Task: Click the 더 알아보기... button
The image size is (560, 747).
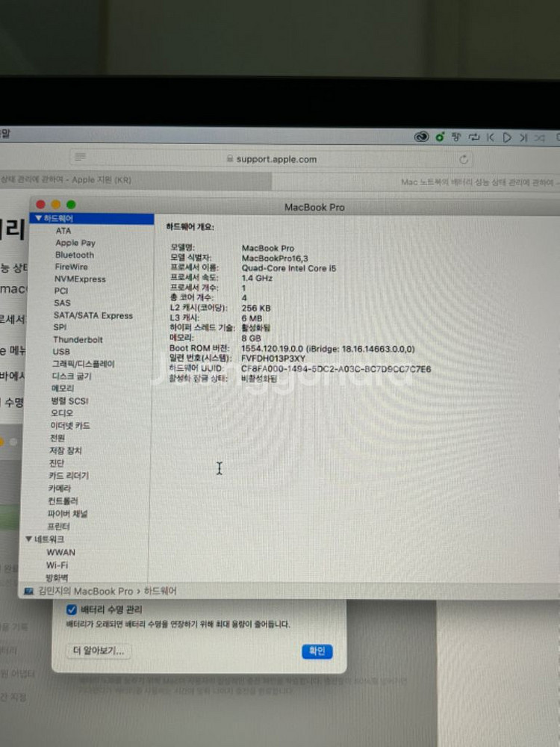Action: tap(99, 651)
